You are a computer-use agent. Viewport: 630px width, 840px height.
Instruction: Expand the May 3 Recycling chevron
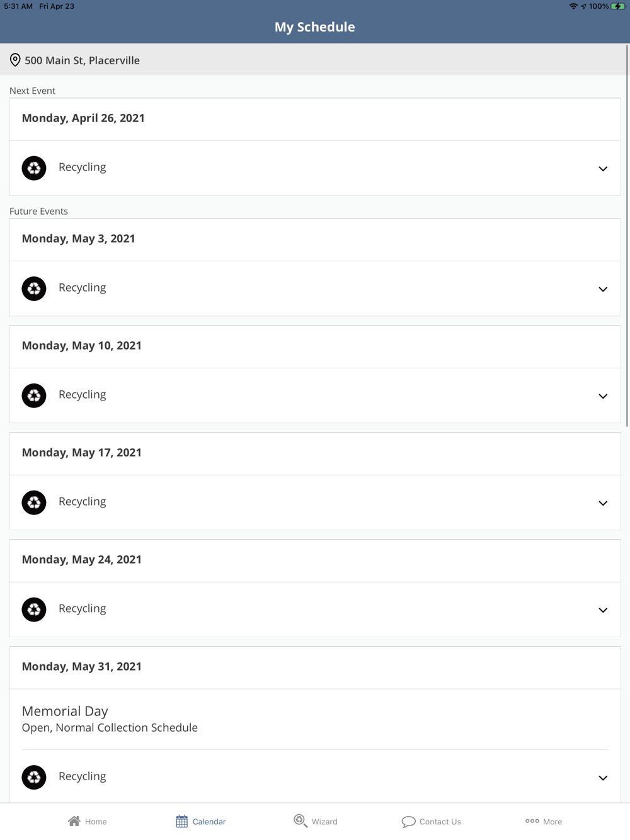pyautogui.click(x=603, y=289)
